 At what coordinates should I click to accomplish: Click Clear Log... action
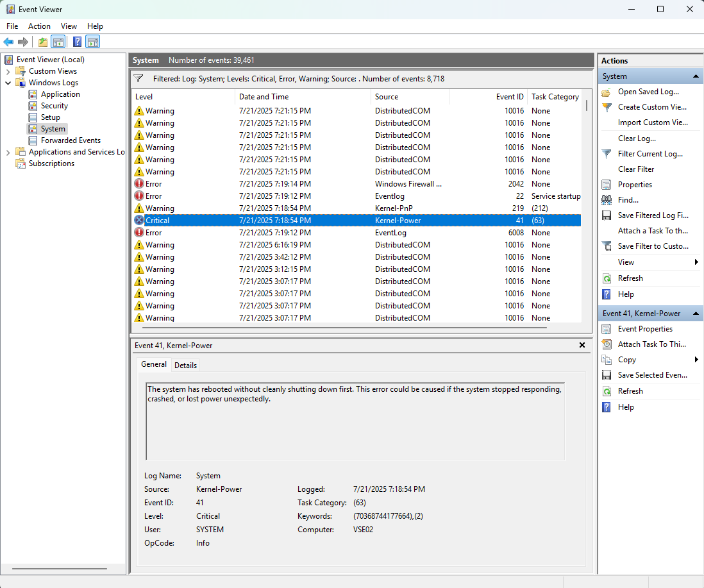pyautogui.click(x=637, y=139)
